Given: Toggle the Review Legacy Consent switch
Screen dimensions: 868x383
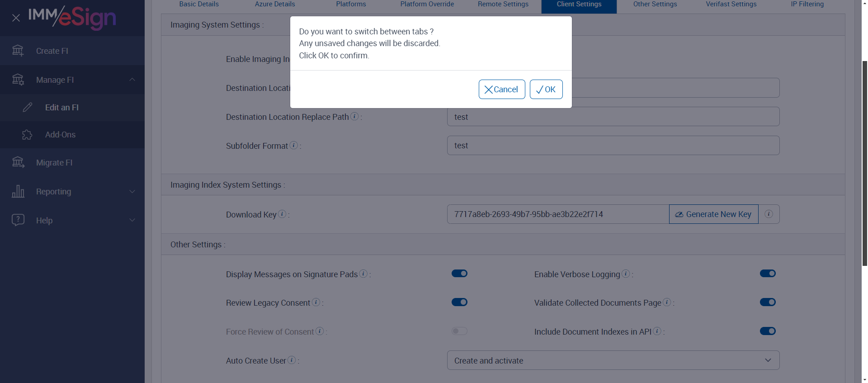Looking at the screenshot, I should tap(459, 302).
